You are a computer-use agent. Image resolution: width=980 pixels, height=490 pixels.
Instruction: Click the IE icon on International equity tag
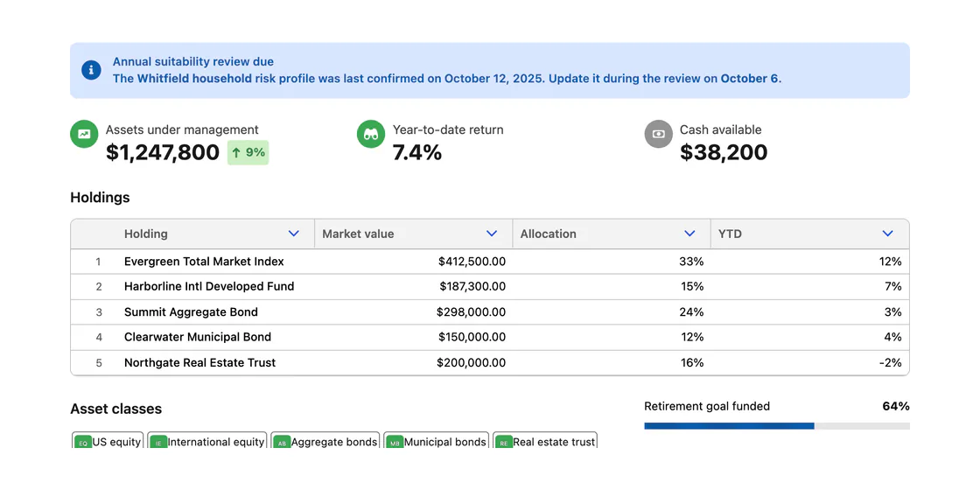pos(158,443)
